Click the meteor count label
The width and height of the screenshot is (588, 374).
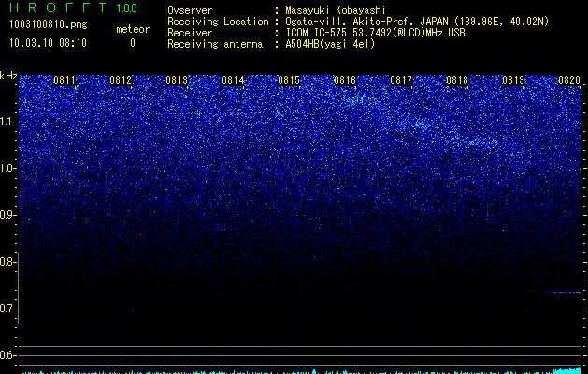(133, 29)
